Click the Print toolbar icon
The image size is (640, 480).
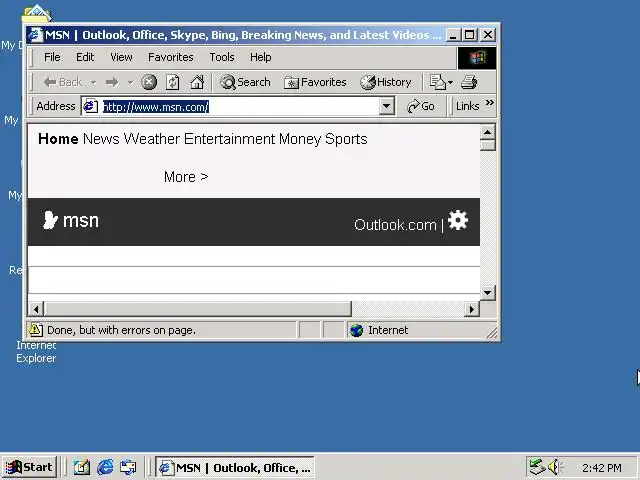coord(469,82)
